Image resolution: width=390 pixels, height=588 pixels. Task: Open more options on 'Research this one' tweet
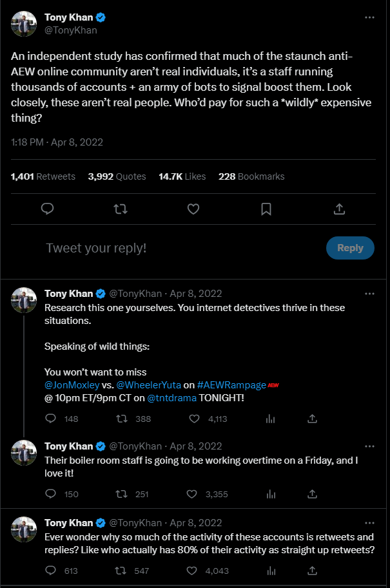[369, 294]
